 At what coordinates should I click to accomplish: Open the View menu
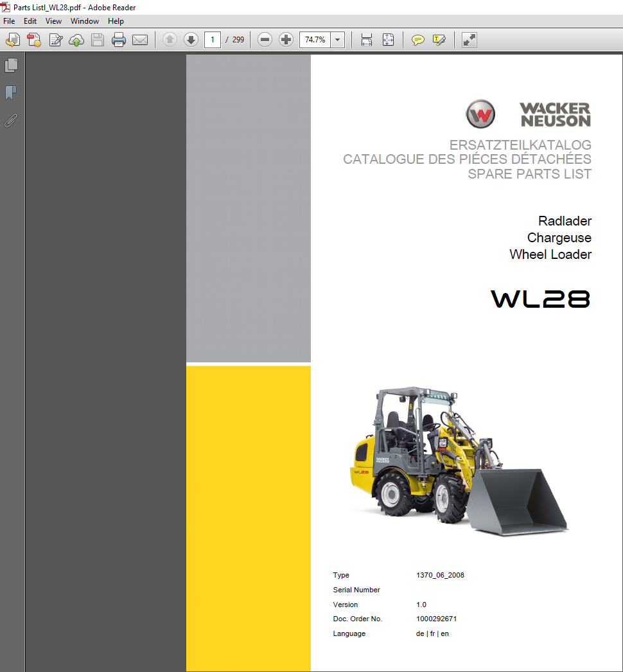pyautogui.click(x=53, y=21)
